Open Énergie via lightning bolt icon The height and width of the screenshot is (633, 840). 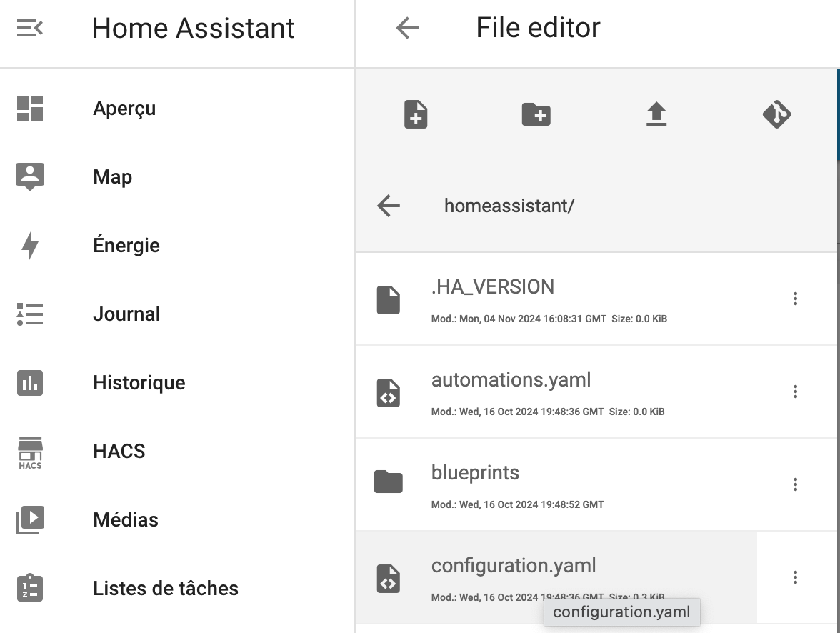[30, 246]
